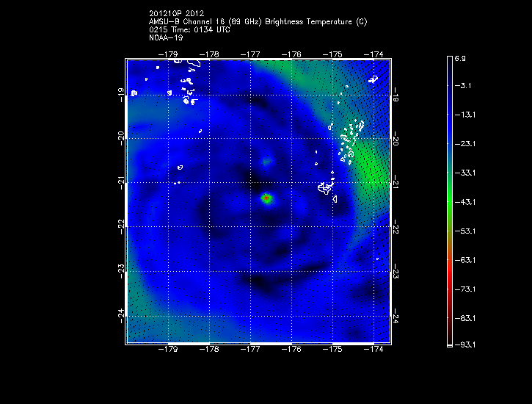
Task: Click the title text 'AMSU-B Channel 16 (89 GHz)'
Action: (211, 22)
